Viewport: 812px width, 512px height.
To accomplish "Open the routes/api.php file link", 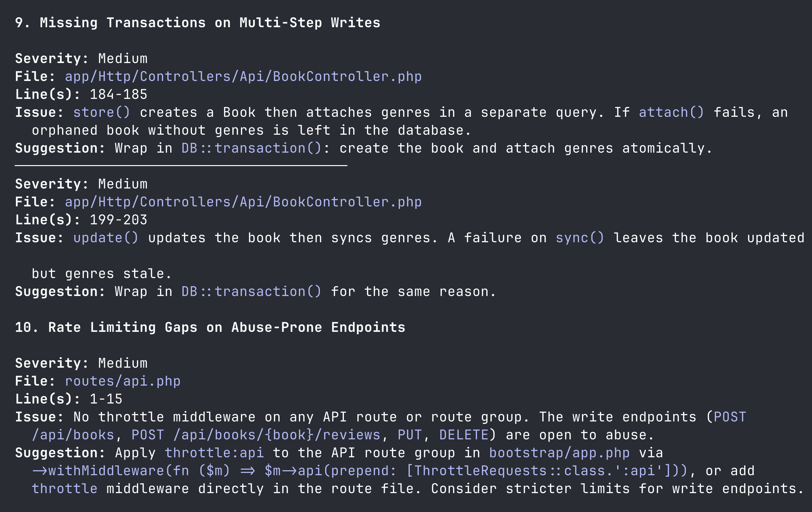I will pyautogui.click(x=123, y=381).
